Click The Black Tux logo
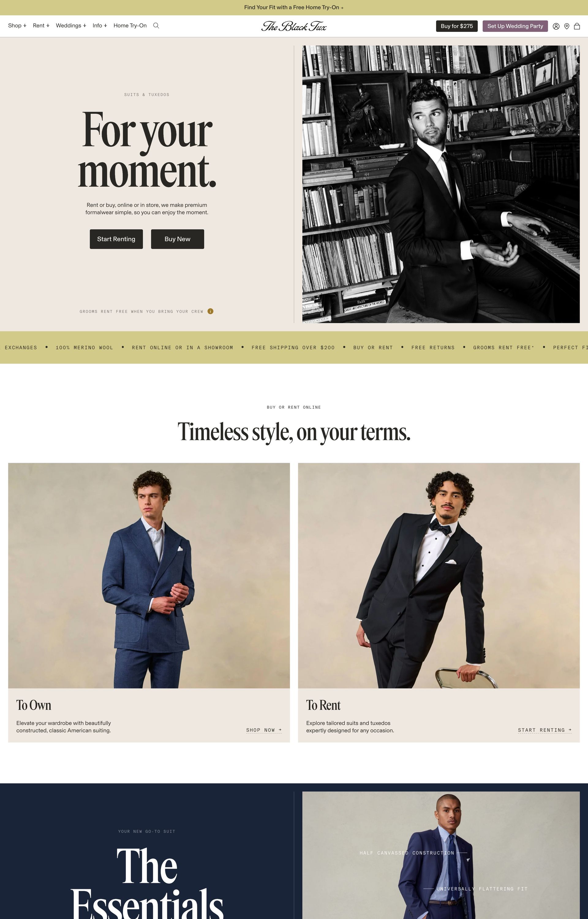This screenshot has height=919, width=588. [x=294, y=26]
